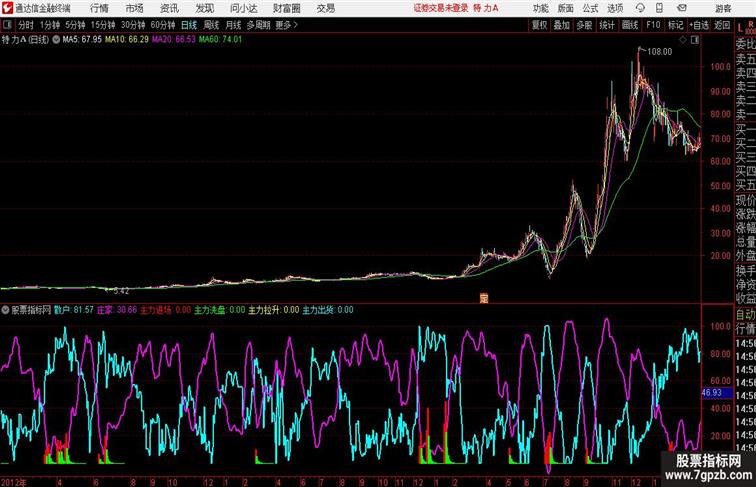Open F10 company info
756x487 pixels.
pyautogui.click(x=653, y=25)
